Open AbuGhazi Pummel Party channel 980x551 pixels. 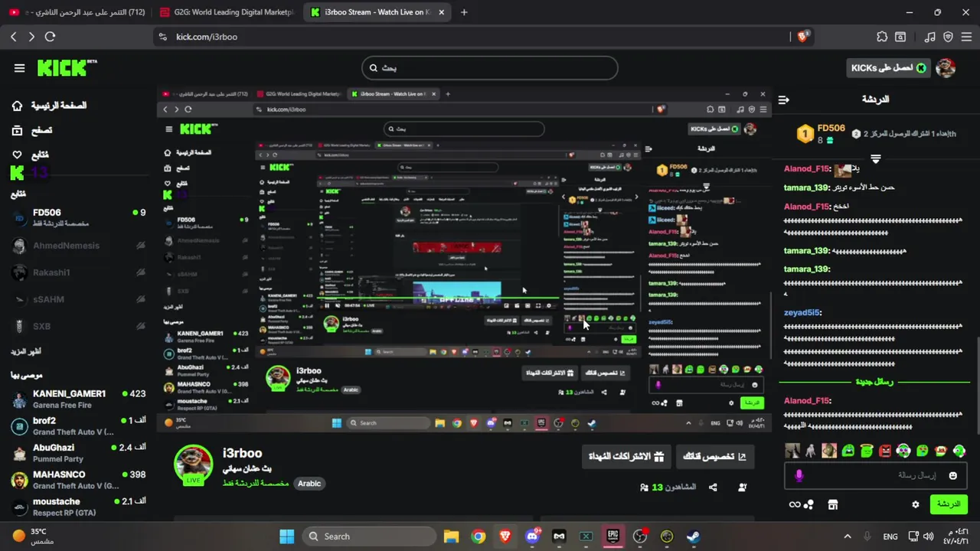[x=78, y=452]
